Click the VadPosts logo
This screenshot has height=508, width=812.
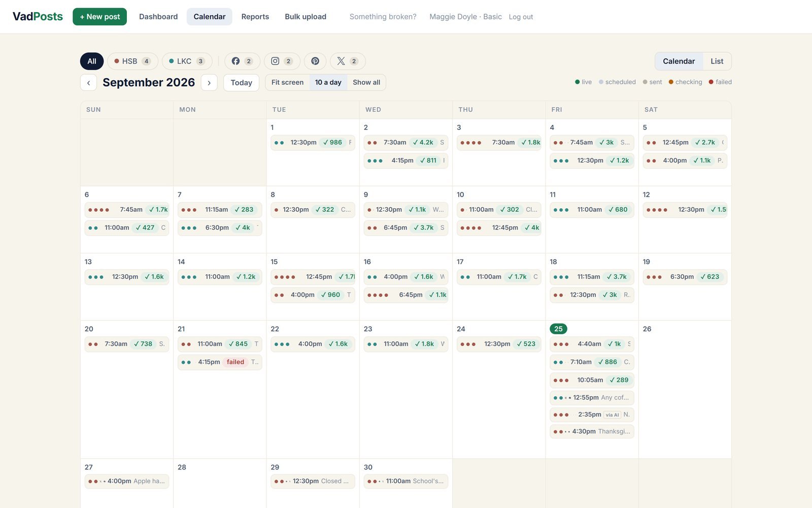click(x=38, y=16)
